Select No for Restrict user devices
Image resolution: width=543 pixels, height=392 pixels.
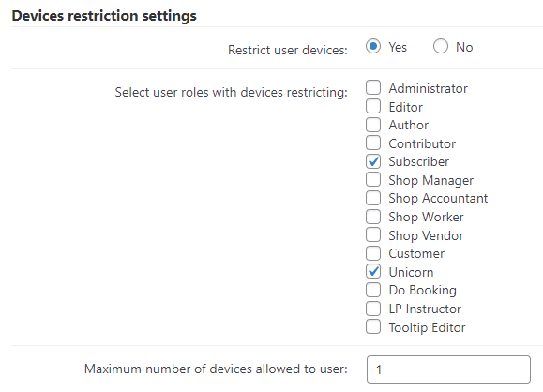(x=441, y=46)
